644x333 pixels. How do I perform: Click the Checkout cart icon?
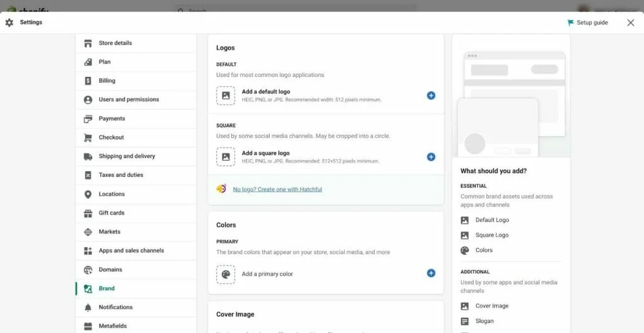pos(88,138)
